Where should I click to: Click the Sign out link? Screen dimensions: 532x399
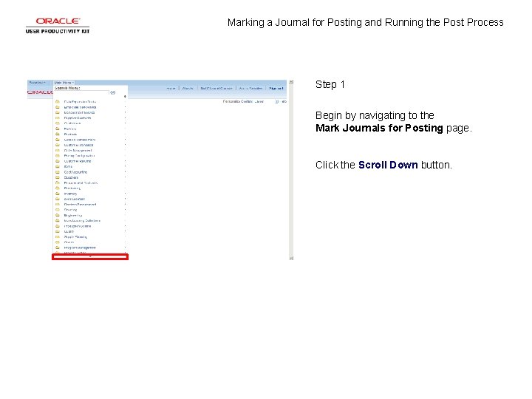(x=276, y=88)
